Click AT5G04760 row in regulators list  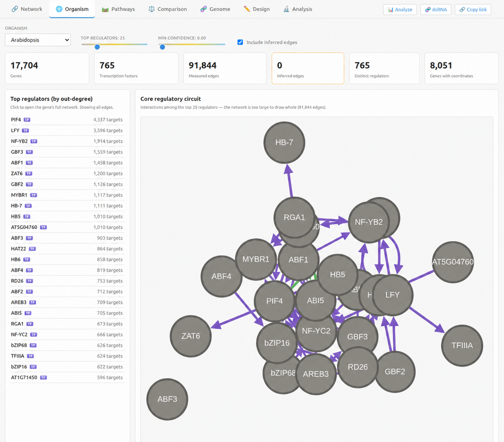point(67,227)
